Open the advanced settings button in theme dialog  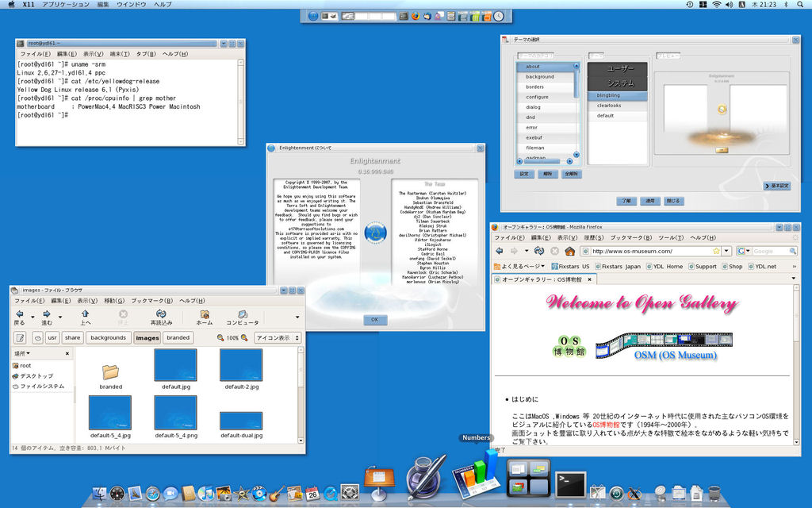click(777, 186)
